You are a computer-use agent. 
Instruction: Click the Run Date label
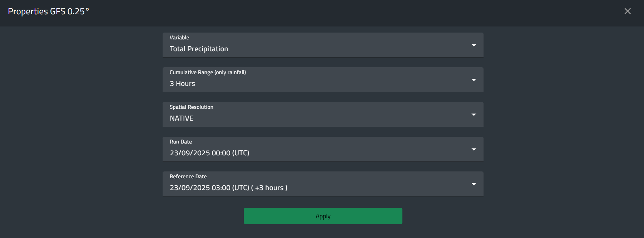180,142
